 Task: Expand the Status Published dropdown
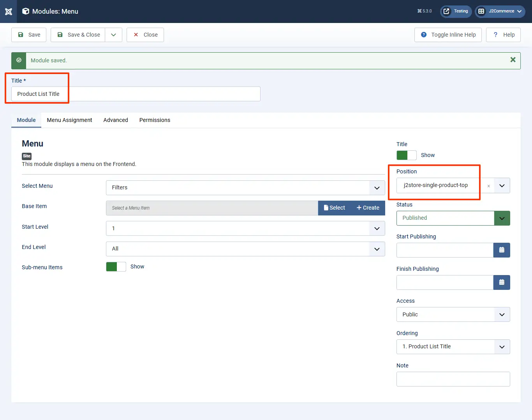(502, 218)
